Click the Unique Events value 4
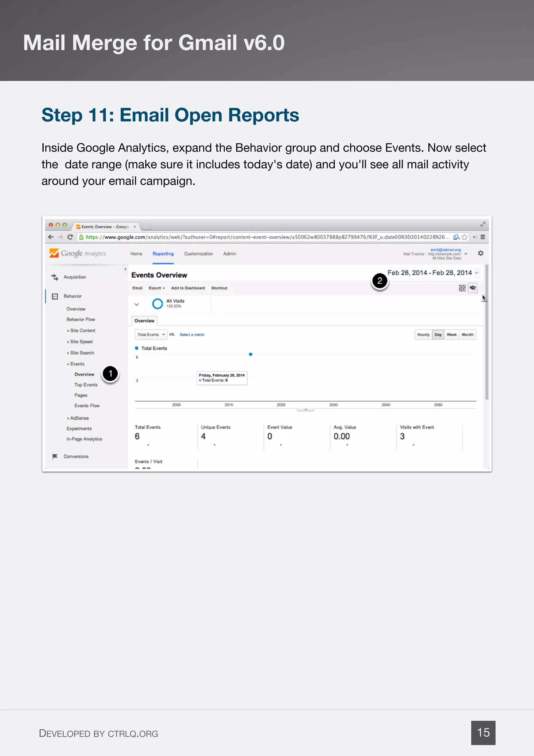 (x=203, y=436)
